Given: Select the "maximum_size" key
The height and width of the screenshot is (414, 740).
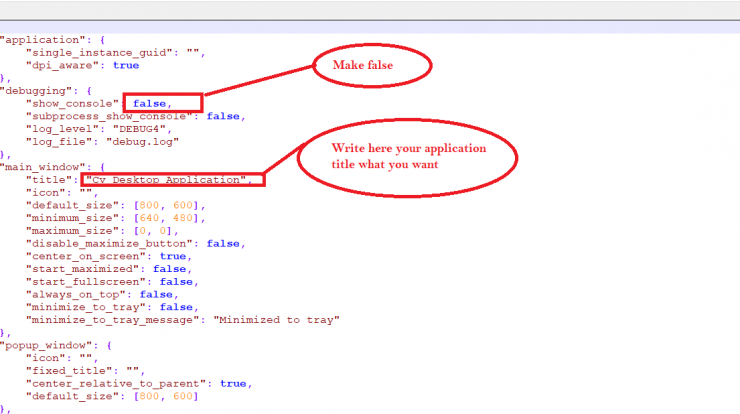Looking at the screenshot, I should [72, 231].
